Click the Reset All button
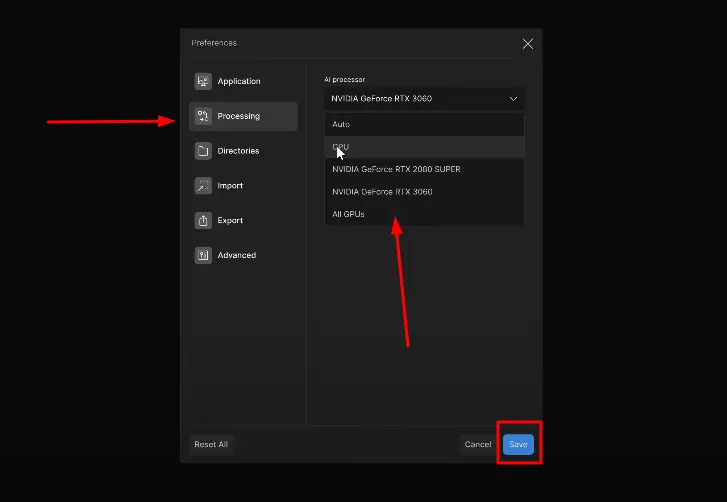The height and width of the screenshot is (502, 727). pos(211,444)
